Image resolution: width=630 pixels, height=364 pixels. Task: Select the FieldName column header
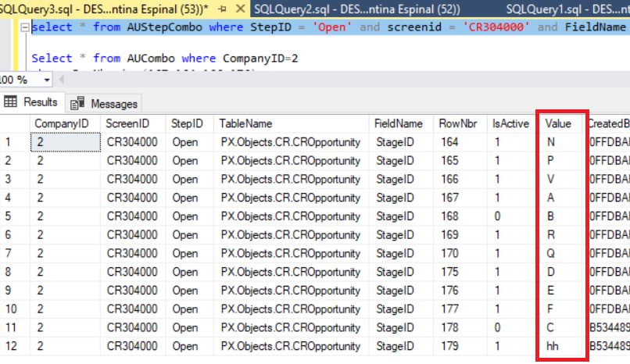[401, 123]
